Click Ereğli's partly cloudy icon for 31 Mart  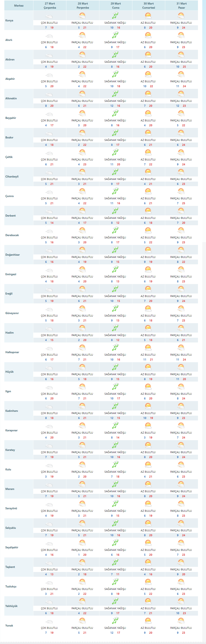tap(181, 289)
